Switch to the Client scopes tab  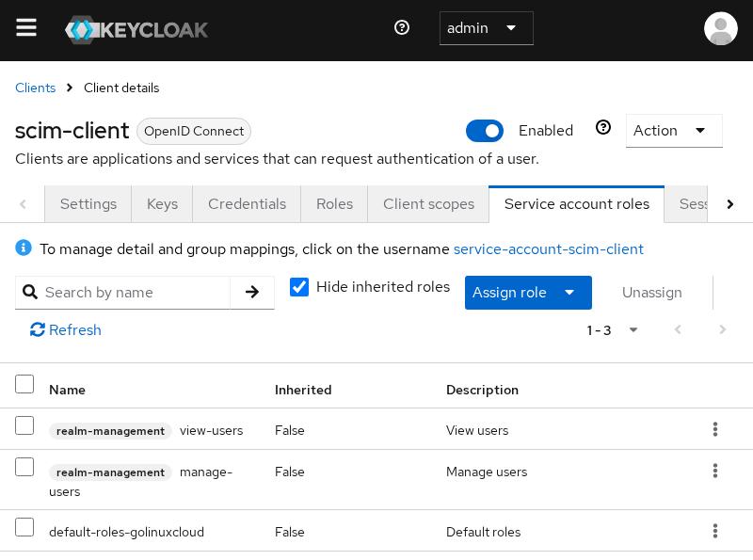pyautogui.click(x=428, y=204)
